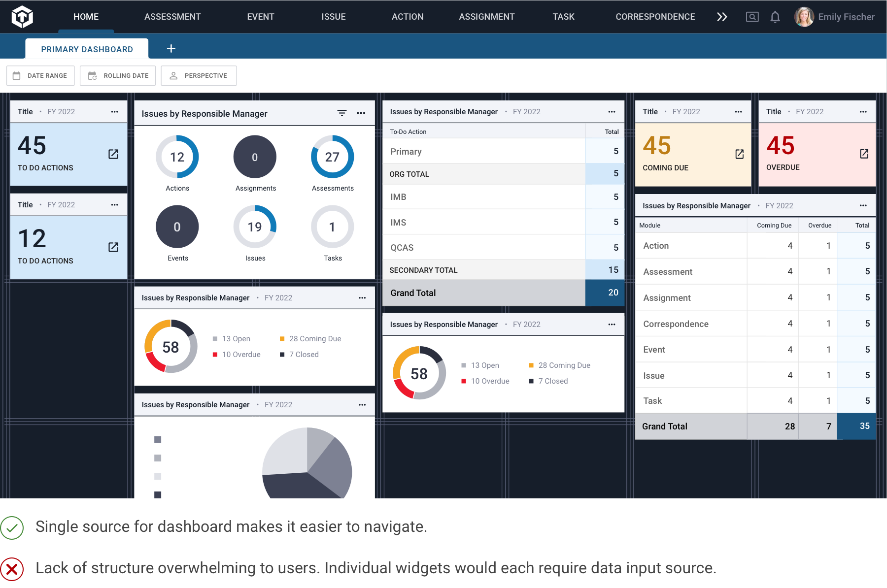Open the ACTION nav item
Viewport: 887px width, 588px height.
coord(408,17)
